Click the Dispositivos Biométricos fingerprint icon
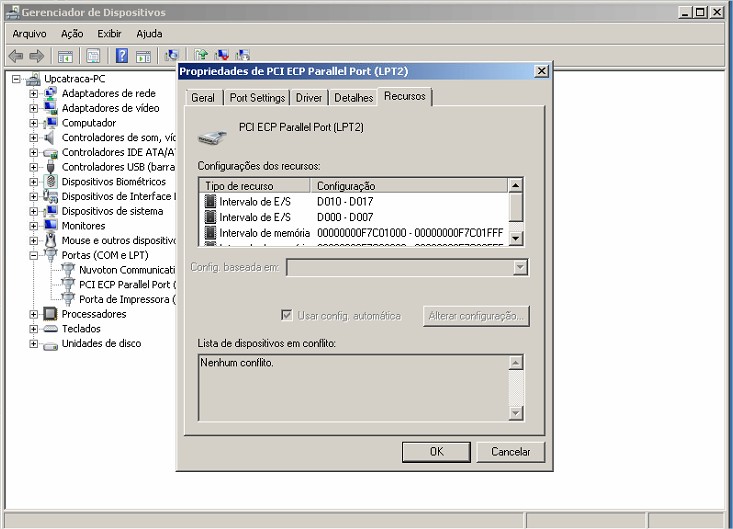 (50, 182)
